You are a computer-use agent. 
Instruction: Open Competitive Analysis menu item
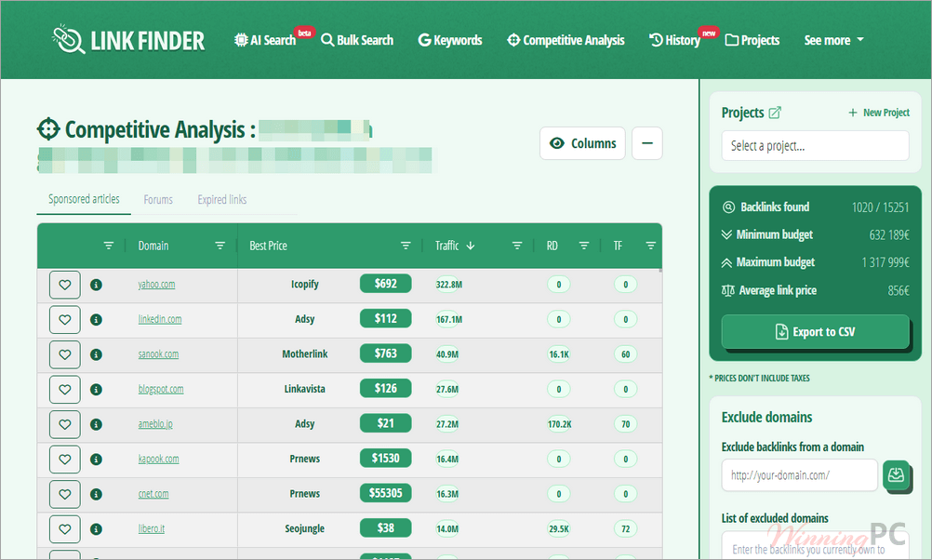[566, 40]
